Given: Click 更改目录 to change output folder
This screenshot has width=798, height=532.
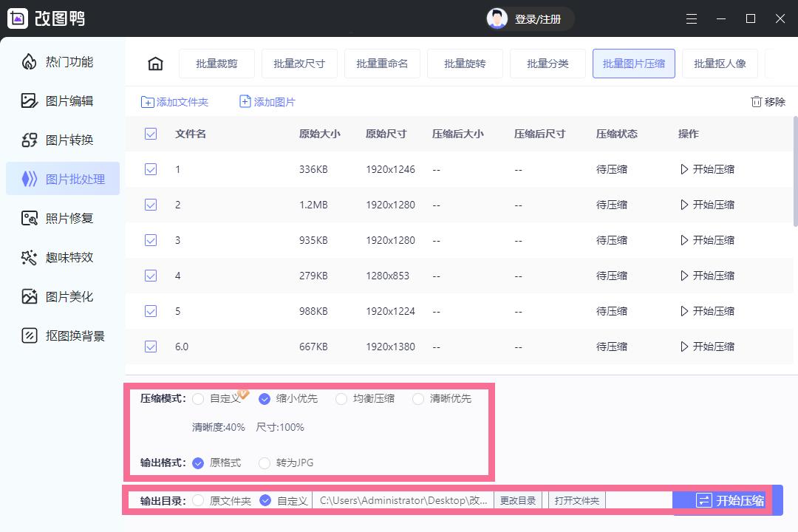Looking at the screenshot, I should point(518,500).
